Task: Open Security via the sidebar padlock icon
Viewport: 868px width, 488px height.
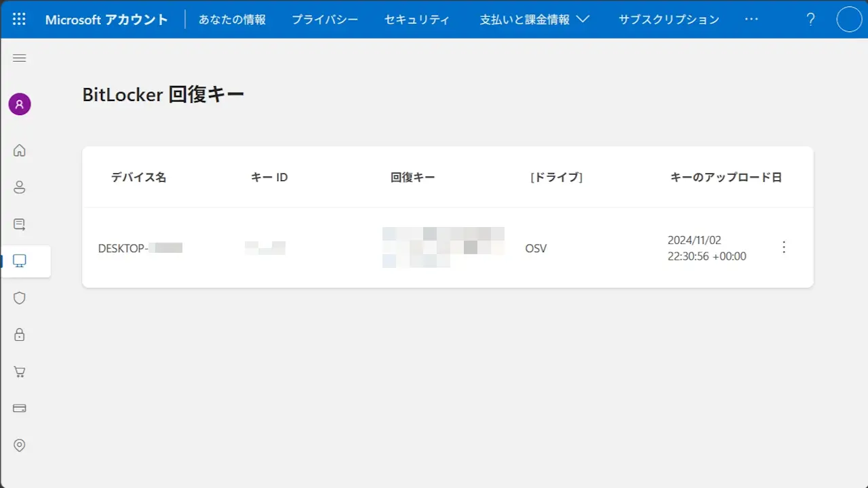Action: click(20, 334)
